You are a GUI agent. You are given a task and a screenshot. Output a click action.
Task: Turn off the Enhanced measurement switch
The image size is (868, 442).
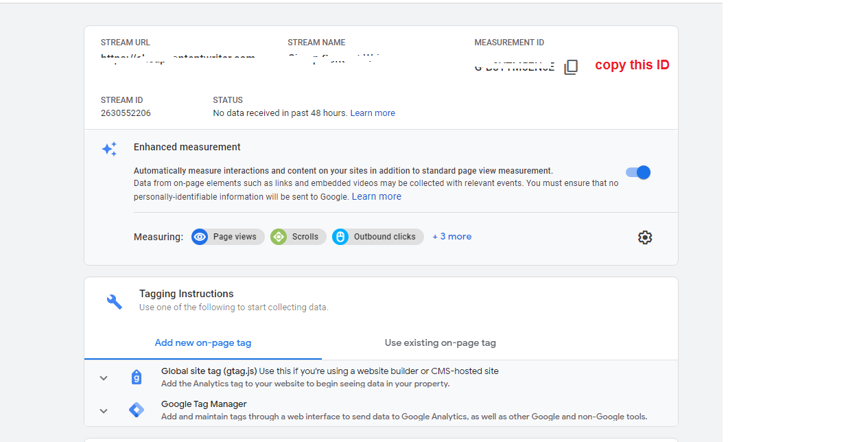(638, 172)
